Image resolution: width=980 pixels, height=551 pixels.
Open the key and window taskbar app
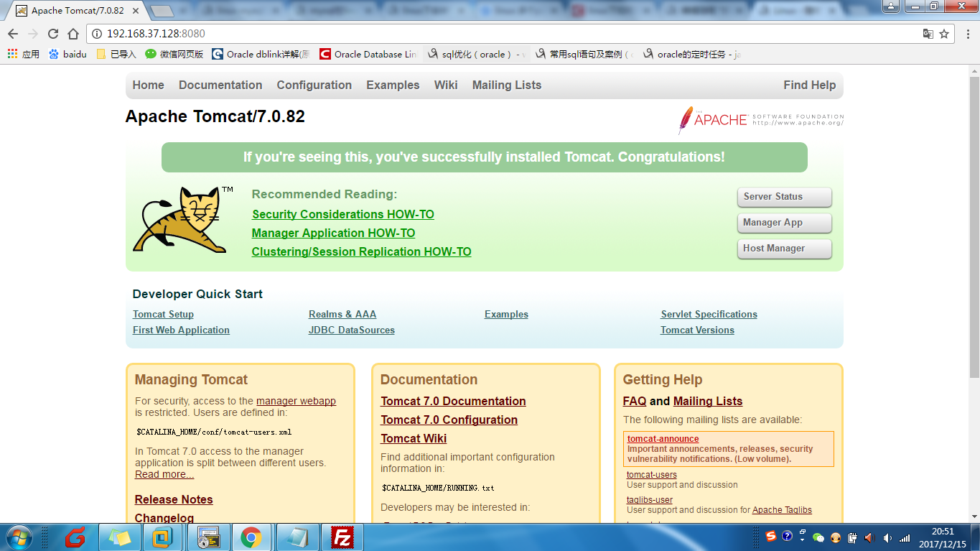(208, 537)
